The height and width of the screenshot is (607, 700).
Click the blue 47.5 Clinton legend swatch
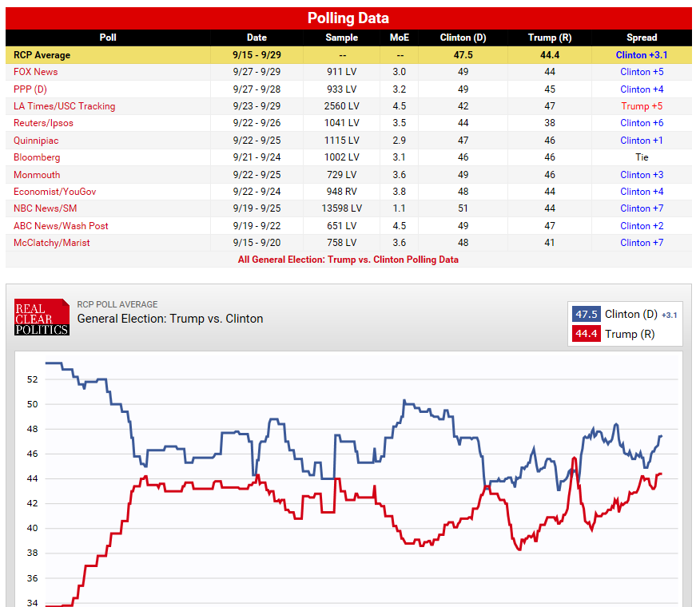pyautogui.click(x=587, y=314)
